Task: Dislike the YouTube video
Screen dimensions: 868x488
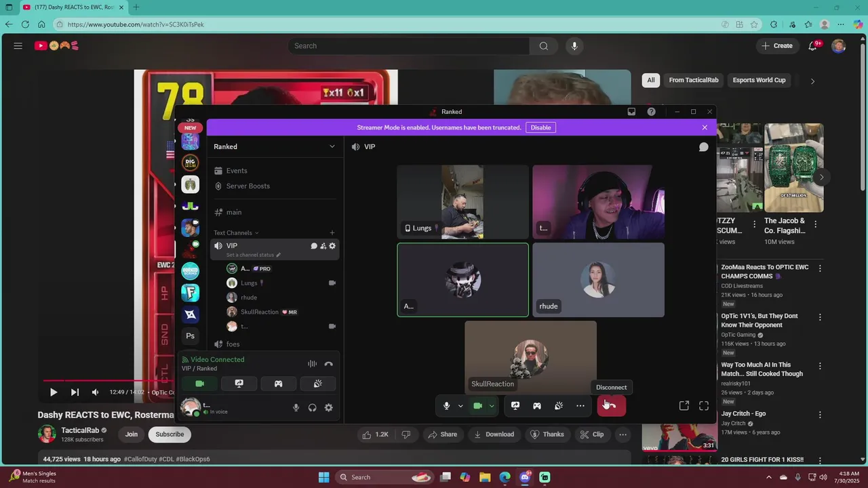Action: (x=406, y=434)
